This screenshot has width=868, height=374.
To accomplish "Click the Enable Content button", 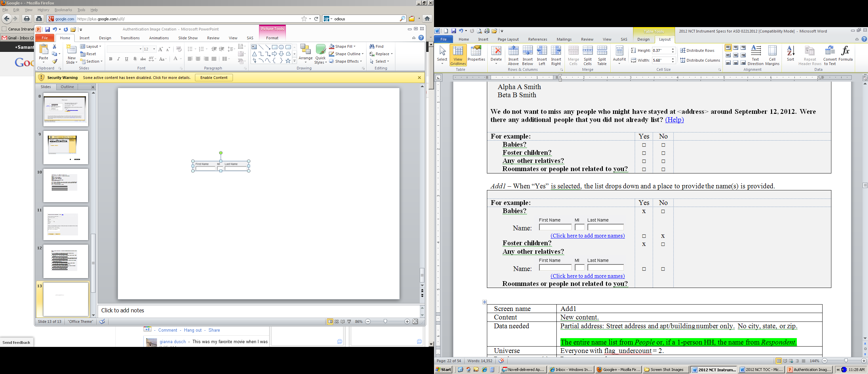I will 214,78.
